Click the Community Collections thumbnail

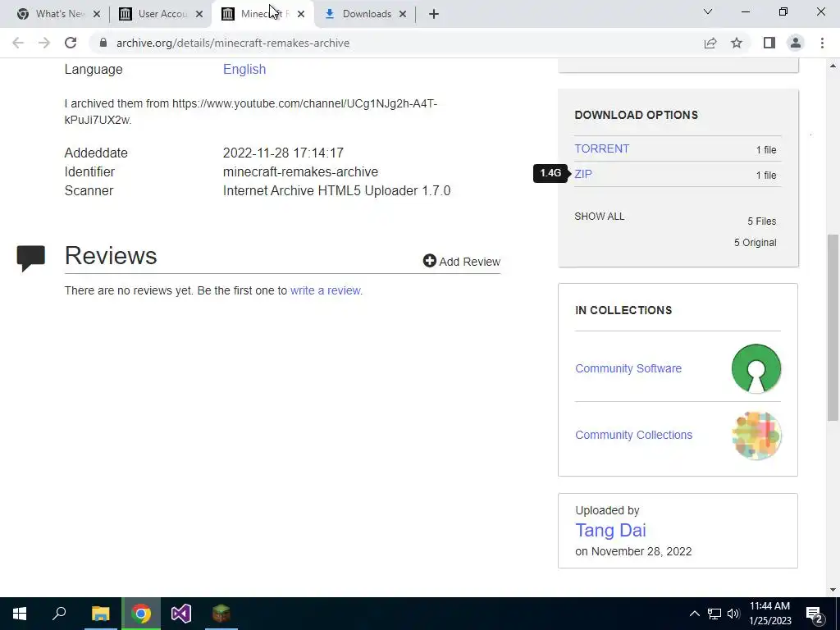(x=756, y=436)
